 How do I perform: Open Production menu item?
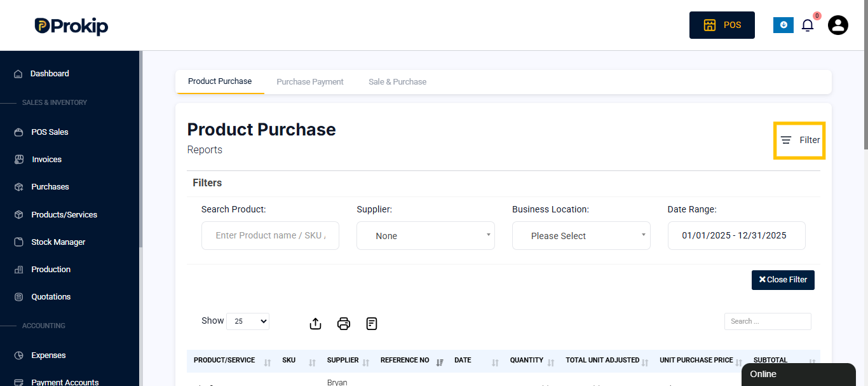click(51, 270)
